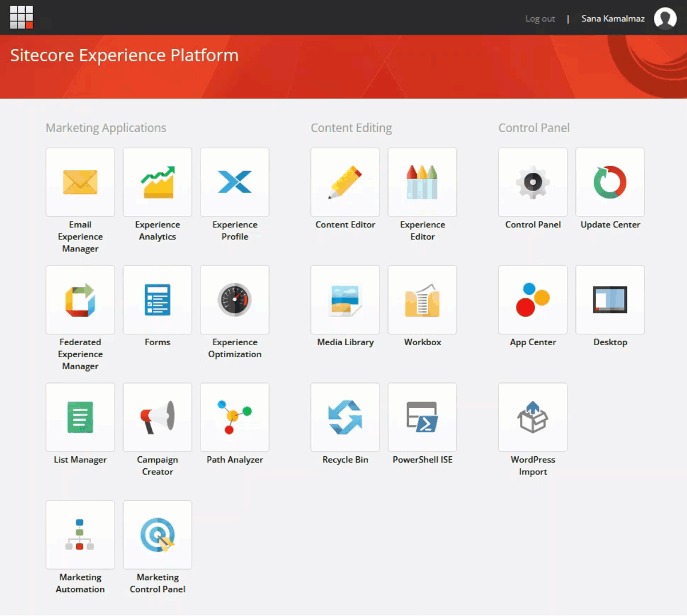This screenshot has height=616, width=687.
Task: Launch Experience Optimization gauge icon
Action: click(235, 299)
